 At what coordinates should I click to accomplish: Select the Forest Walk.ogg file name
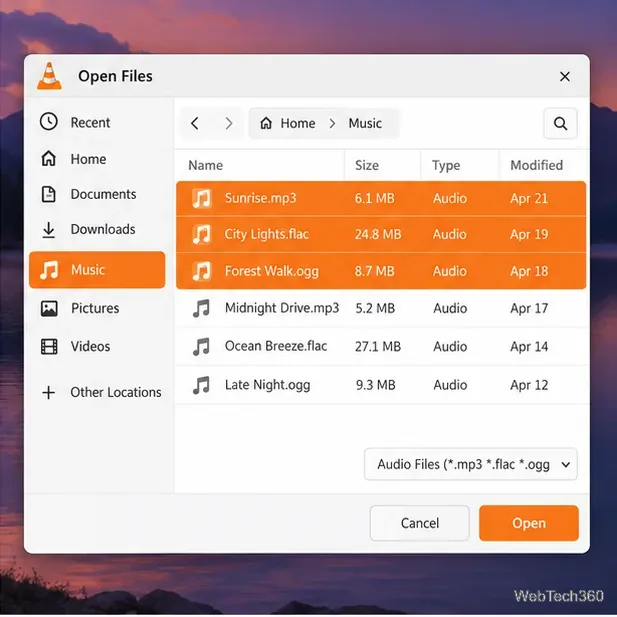click(x=272, y=271)
